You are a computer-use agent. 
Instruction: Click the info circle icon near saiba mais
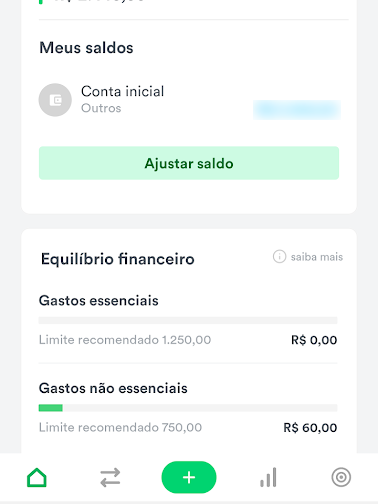coord(279,257)
